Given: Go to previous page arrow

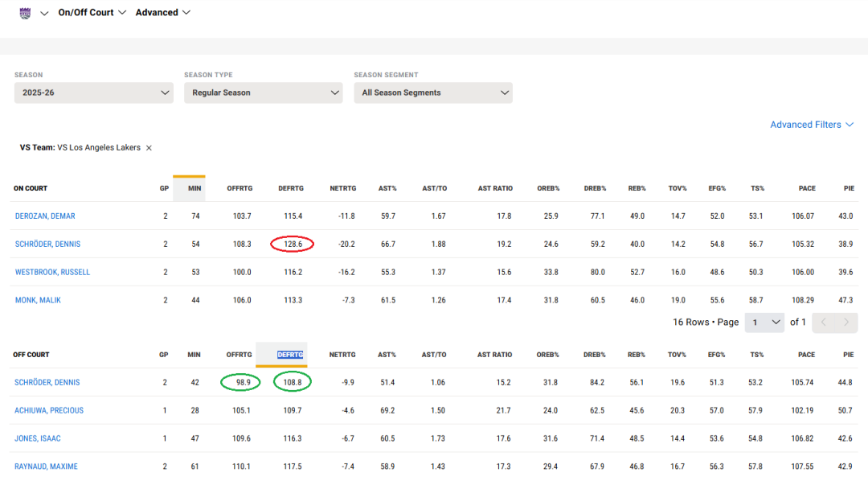Looking at the screenshot, I should point(823,323).
